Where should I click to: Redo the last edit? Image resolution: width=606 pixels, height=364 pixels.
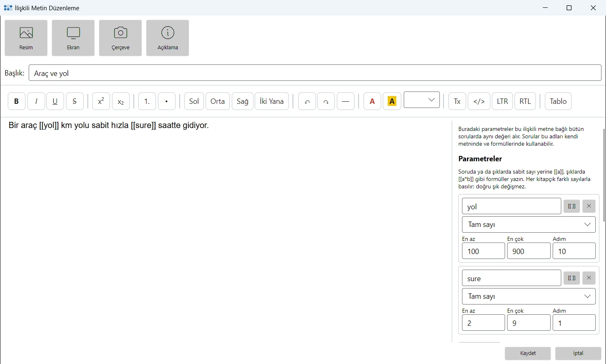click(x=326, y=101)
